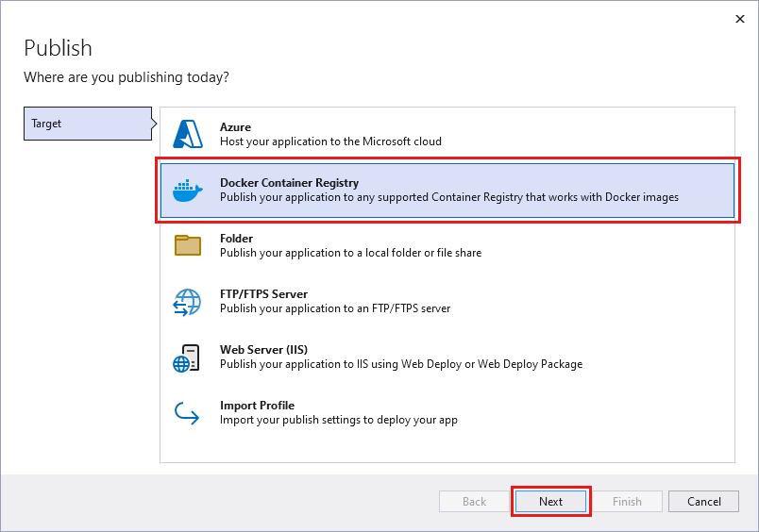
Task: Click the Docker images description text
Action: [x=449, y=197]
